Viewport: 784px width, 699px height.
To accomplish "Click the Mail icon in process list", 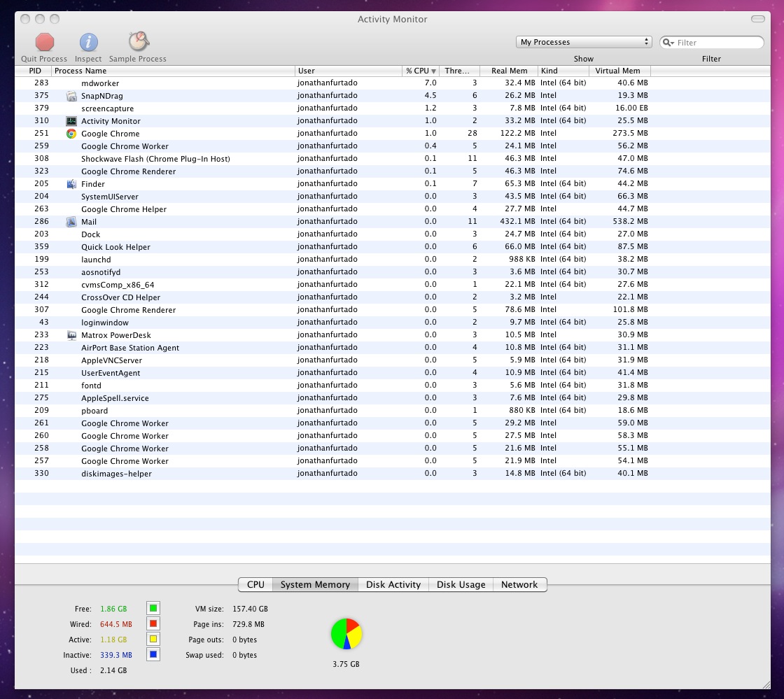I will click(x=71, y=222).
